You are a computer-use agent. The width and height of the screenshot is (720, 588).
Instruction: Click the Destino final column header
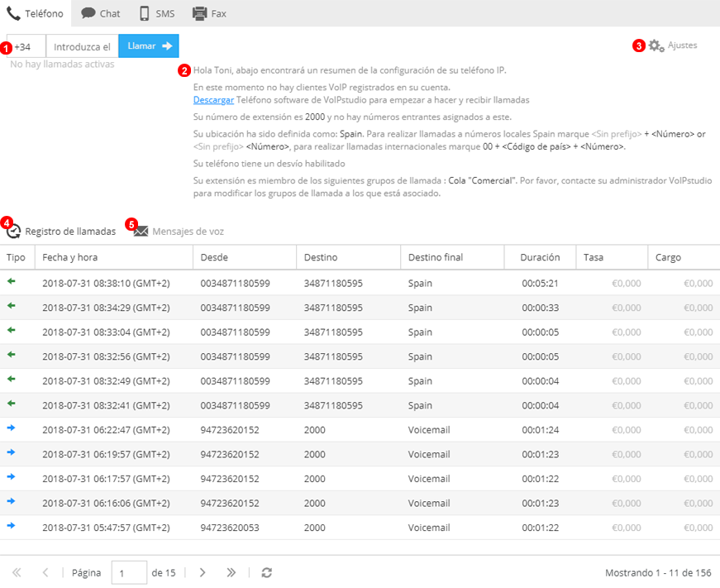452,257
